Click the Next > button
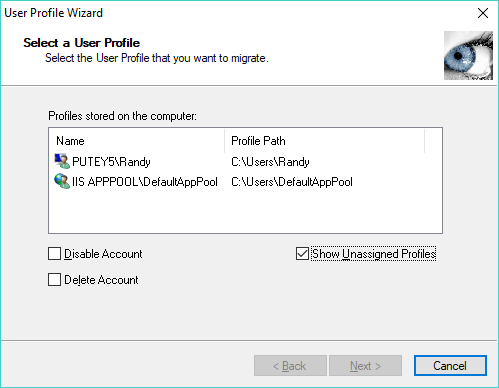Image resolution: width=499 pixels, height=388 pixels. [365, 366]
